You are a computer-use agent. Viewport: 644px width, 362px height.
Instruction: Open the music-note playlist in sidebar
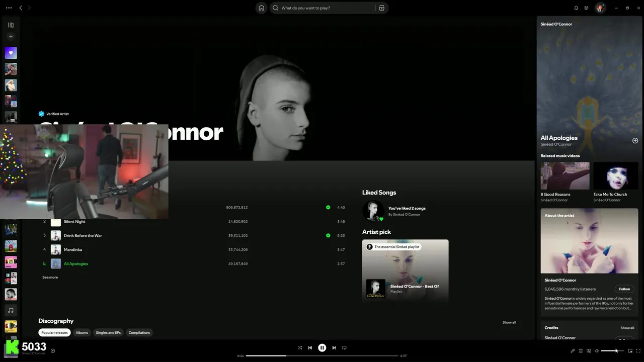point(11,310)
